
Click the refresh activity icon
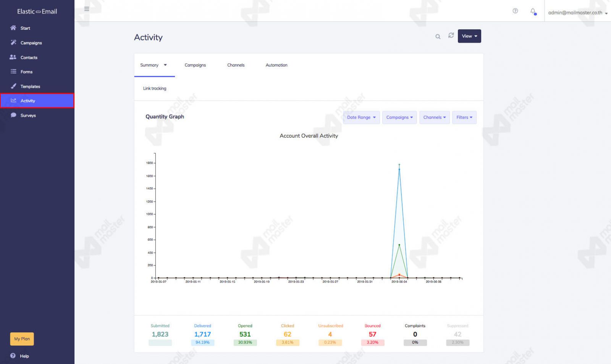(x=451, y=35)
